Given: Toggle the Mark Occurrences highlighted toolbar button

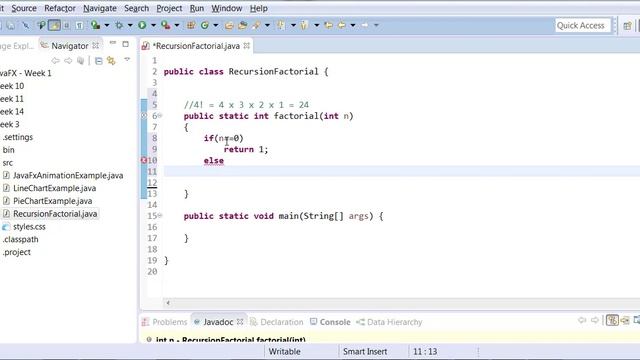Looking at the screenshot, I should click(54, 25).
